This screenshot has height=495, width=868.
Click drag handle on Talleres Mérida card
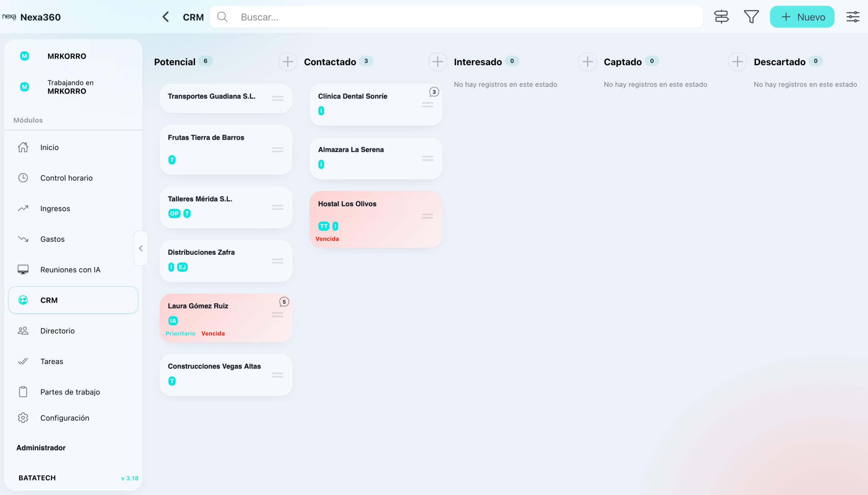(x=278, y=207)
